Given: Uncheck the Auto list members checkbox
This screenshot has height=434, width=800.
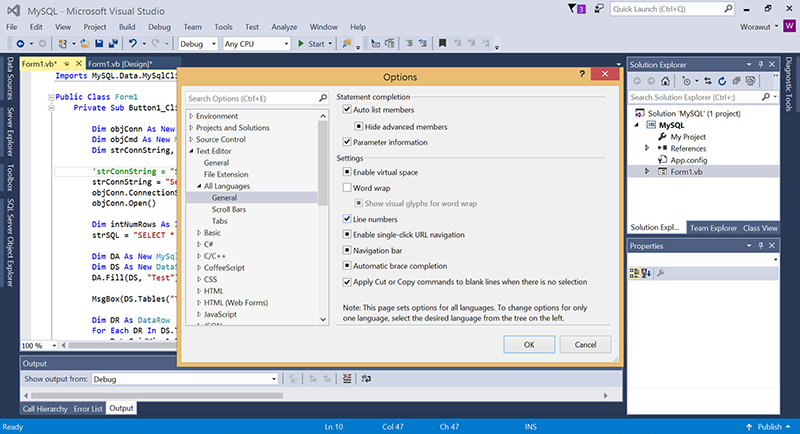Looking at the screenshot, I should point(347,109).
